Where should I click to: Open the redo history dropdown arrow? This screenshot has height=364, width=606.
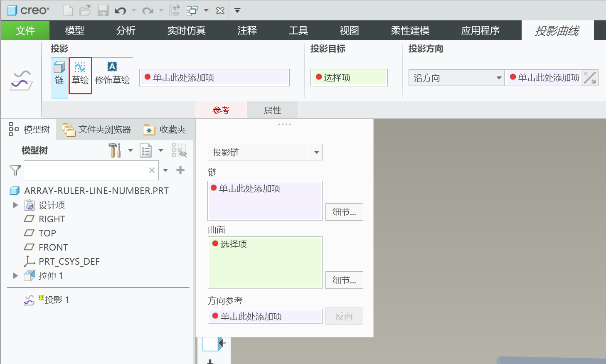point(161,10)
